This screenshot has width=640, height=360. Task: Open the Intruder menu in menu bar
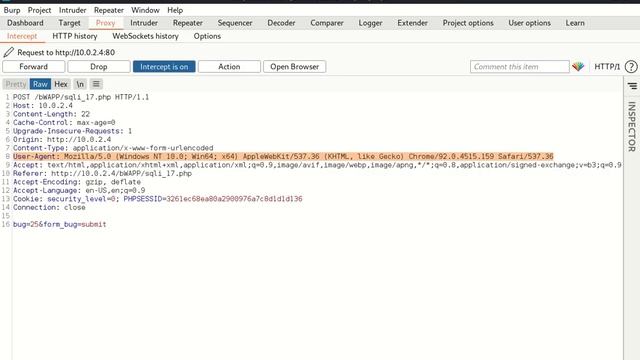pos(72,10)
